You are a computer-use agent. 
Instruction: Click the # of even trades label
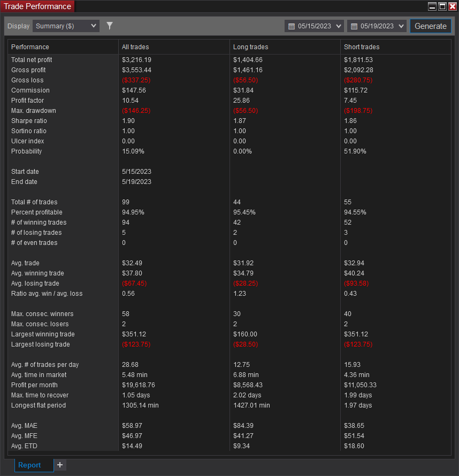click(34, 243)
